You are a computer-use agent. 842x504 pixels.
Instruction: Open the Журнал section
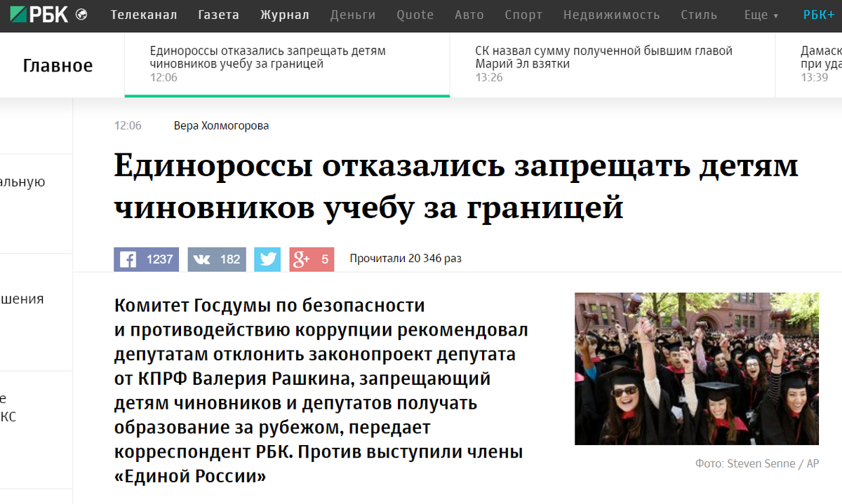pos(284,14)
